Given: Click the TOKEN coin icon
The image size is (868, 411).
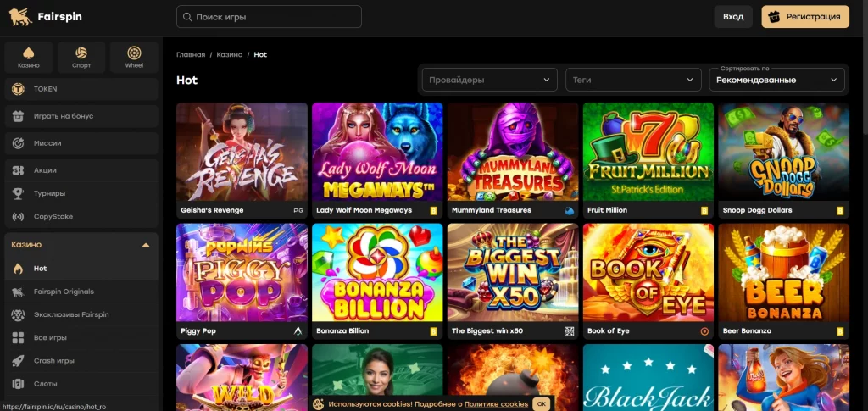Looking at the screenshot, I should coord(19,89).
